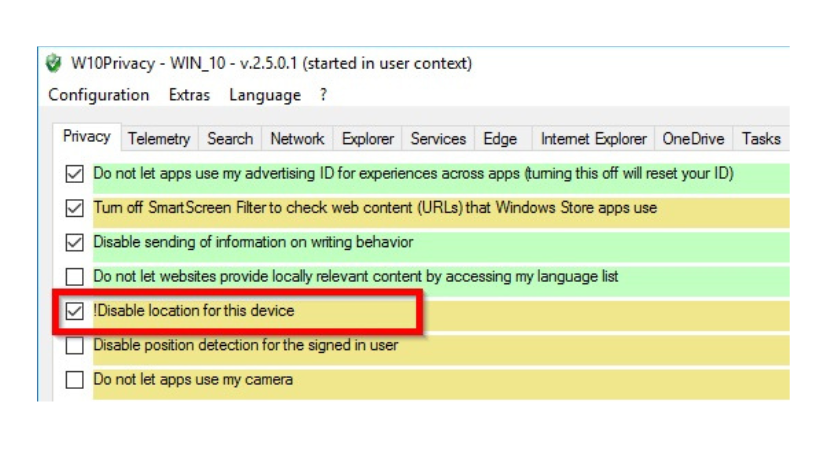Show the Tasks tab

[760, 139]
